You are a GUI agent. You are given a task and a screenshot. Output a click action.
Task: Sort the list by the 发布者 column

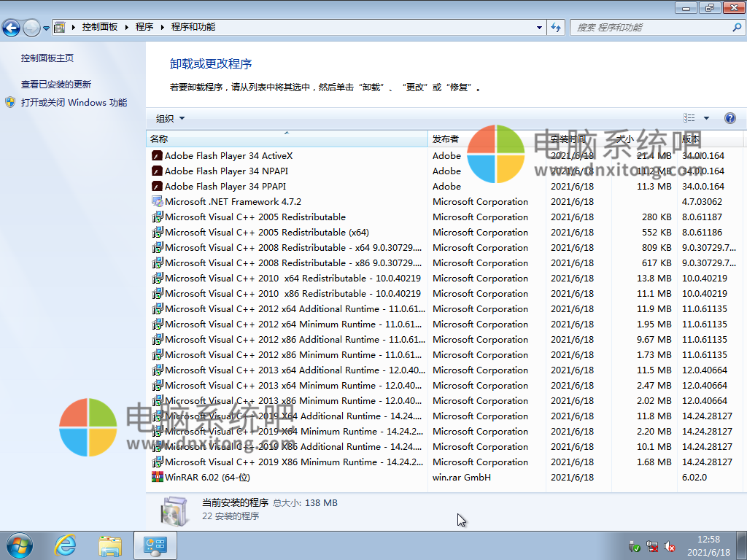coord(487,139)
